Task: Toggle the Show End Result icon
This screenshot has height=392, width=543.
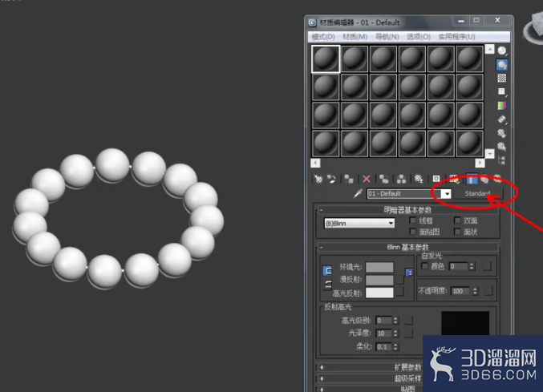Action: pyautogui.click(x=472, y=179)
